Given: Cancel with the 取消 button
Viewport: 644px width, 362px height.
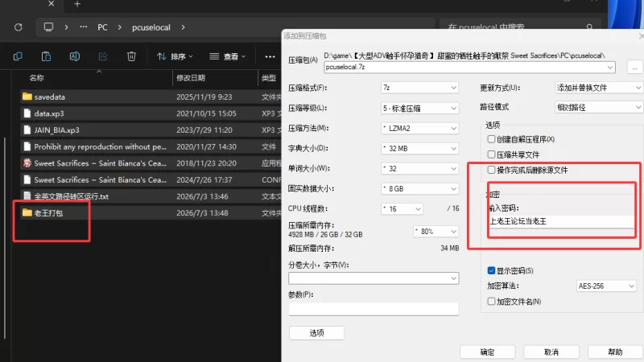Looking at the screenshot, I should coord(551,352).
